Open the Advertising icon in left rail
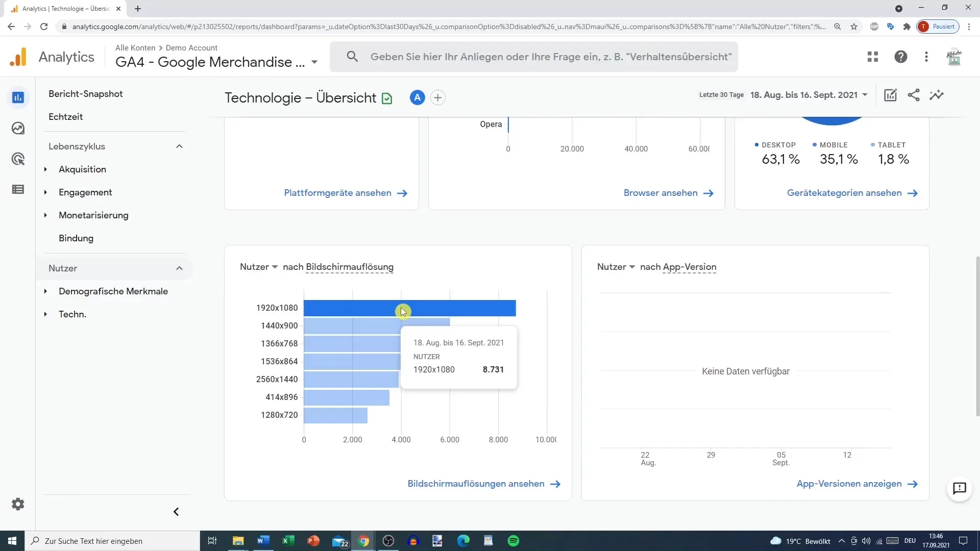 (x=18, y=159)
